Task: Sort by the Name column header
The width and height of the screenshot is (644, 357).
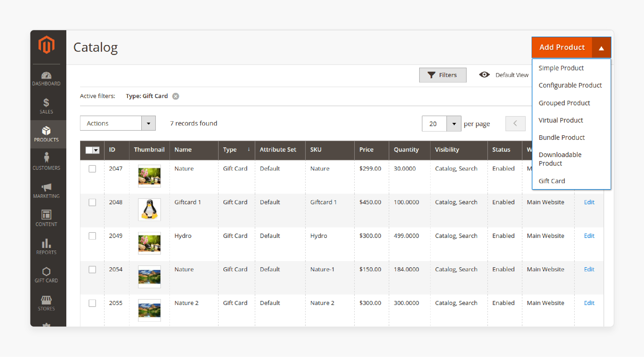Action: point(194,150)
